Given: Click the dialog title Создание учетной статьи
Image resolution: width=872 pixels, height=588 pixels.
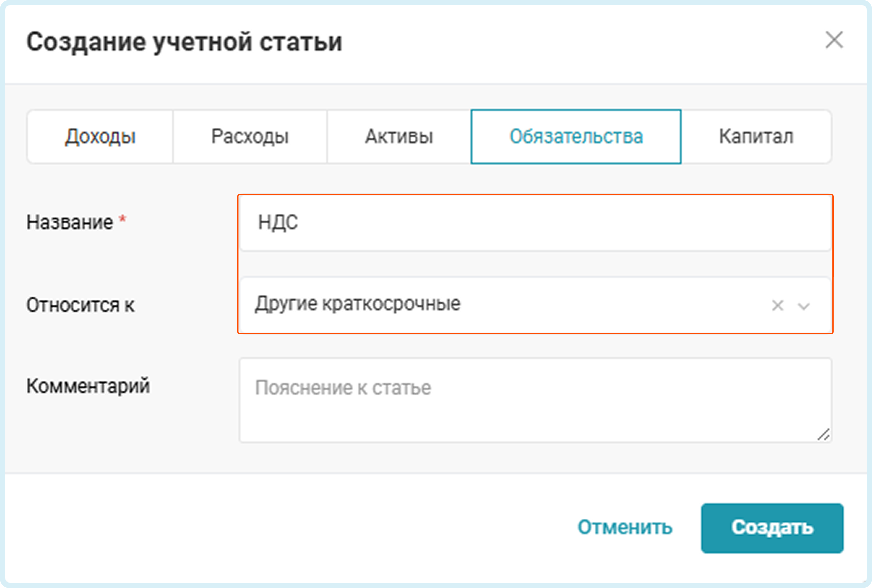Looking at the screenshot, I should coord(184,42).
